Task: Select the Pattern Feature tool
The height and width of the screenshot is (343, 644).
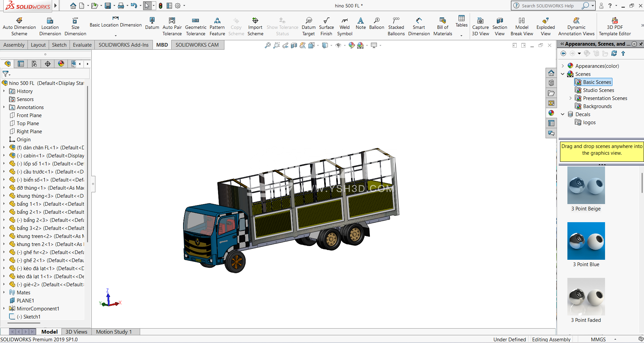Action: point(217,27)
